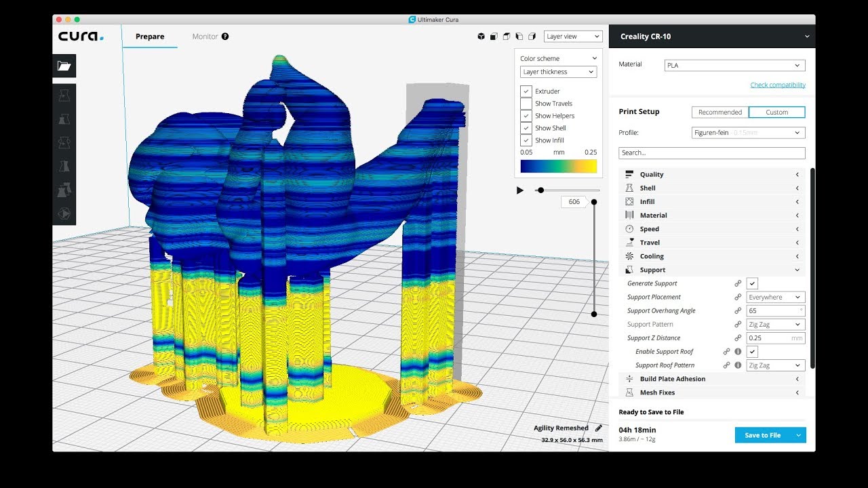Select the Mirror tool in the left toolbar
868x488 pixels.
(x=64, y=166)
